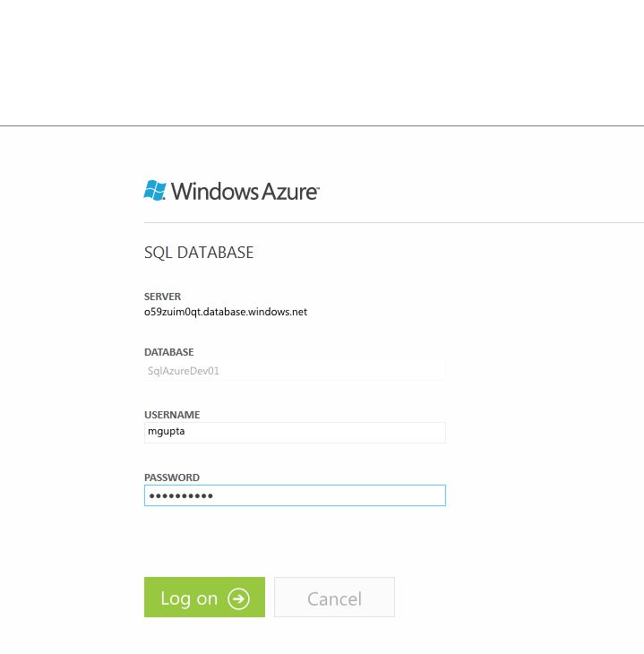Click the SQL DATABASE heading

point(199,253)
